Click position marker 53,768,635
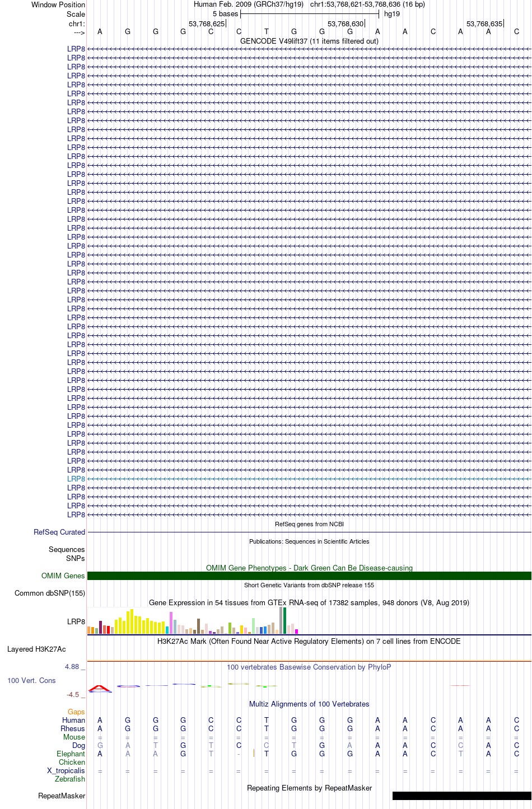The height and width of the screenshot is (809, 532). pos(484,24)
